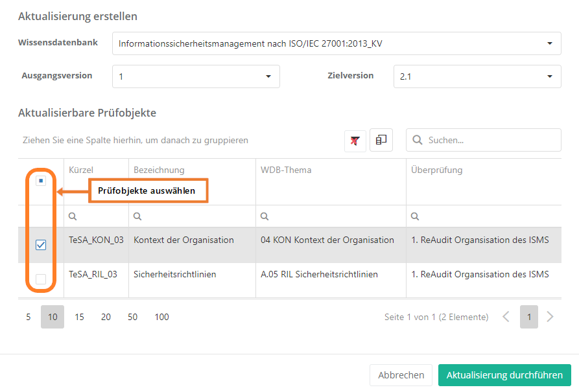Image resolution: width=579 pixels, height=392 pixels.
Task: Click the Suchen search field
Action: 490,140
